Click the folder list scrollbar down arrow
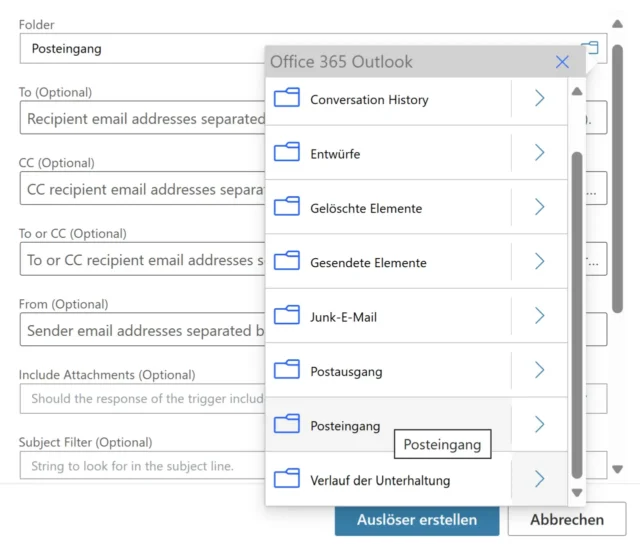 point(576,493)
